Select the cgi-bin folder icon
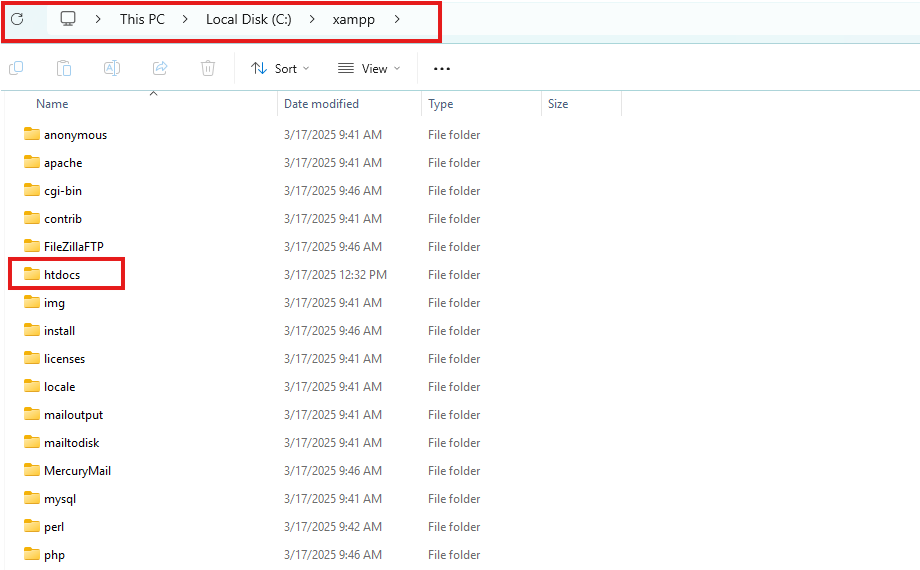The image size is (920, 570). pos(32,190)
